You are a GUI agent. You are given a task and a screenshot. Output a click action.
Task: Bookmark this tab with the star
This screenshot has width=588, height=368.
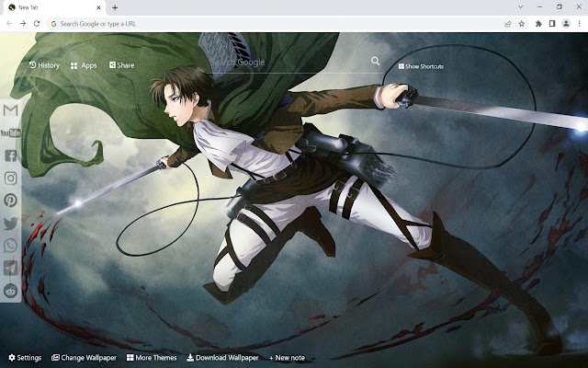pyautogui.click(x=522, y=24)
